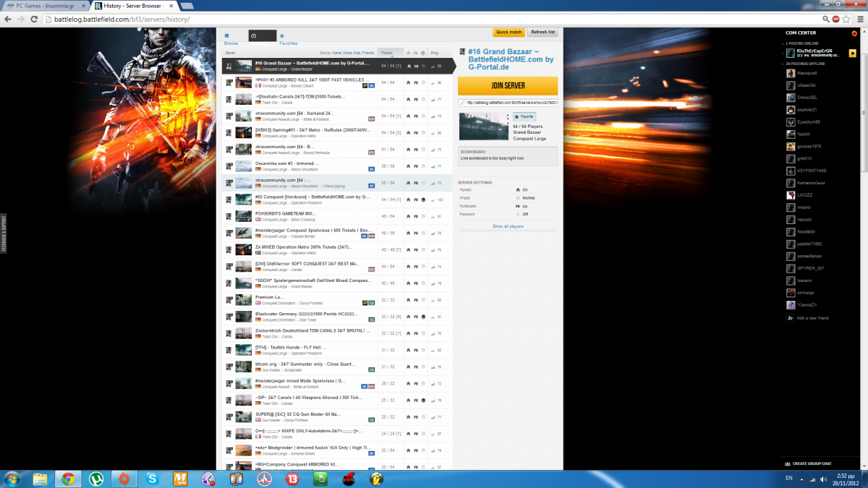
Task: Open friend Alexopus6 in Com Center
Action: pos(805,73)
